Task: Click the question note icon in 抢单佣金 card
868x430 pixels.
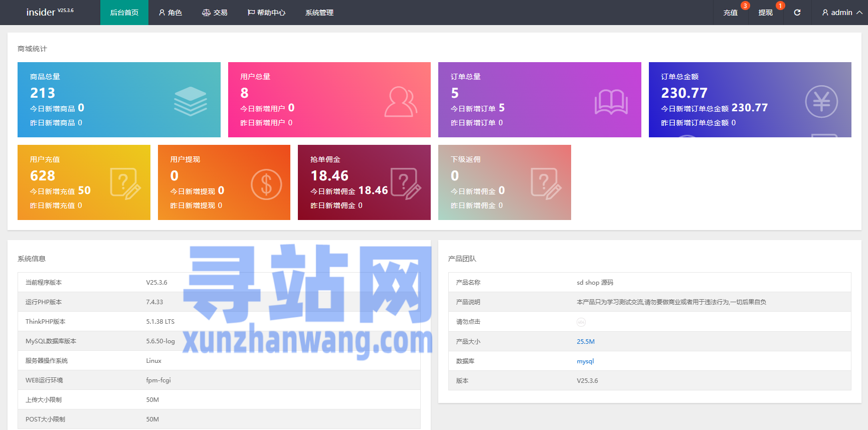Action: 405,184
